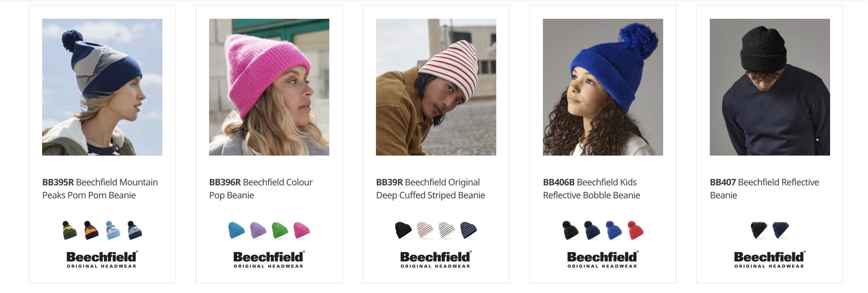Screen dimensions: 868x293
Task: Choose the royal blue Kids Bobble swatch
Action: (614, 230)
